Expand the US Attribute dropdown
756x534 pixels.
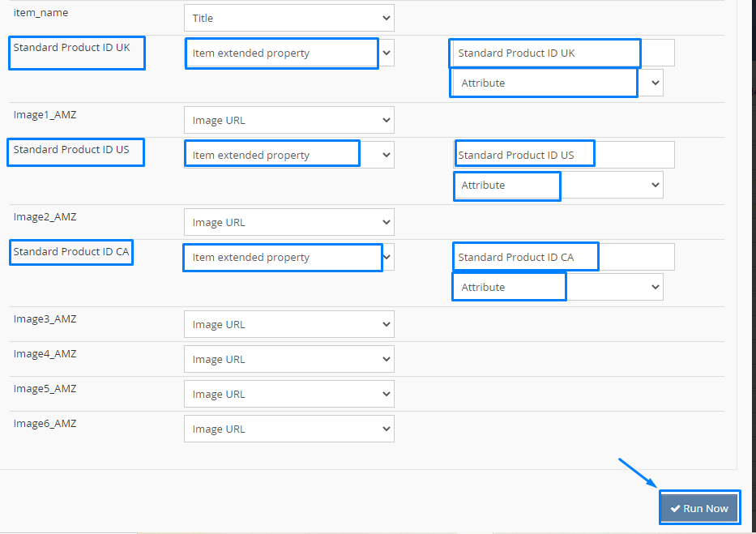point(558,185)
